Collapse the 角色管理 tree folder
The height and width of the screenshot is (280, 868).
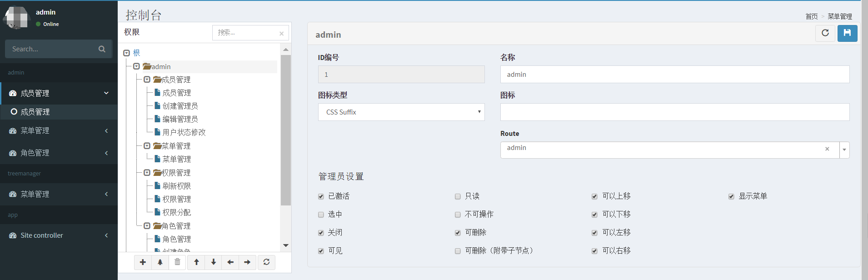click(x=147, y=226)
